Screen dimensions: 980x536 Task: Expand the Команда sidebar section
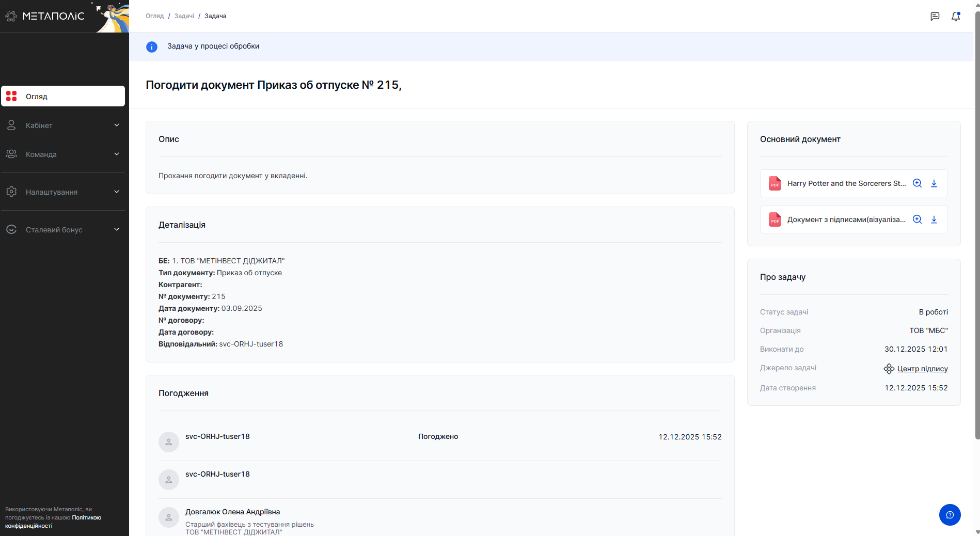click(x=63, y=154)
